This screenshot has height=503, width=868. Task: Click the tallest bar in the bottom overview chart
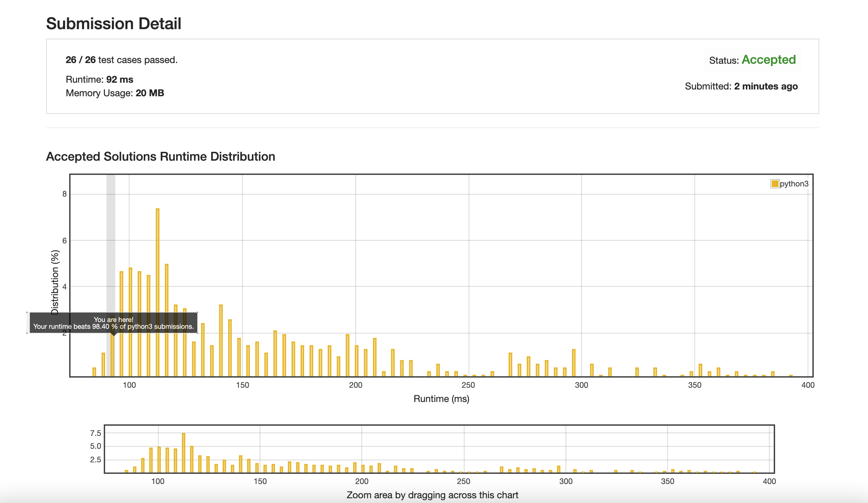click(183, 453)
